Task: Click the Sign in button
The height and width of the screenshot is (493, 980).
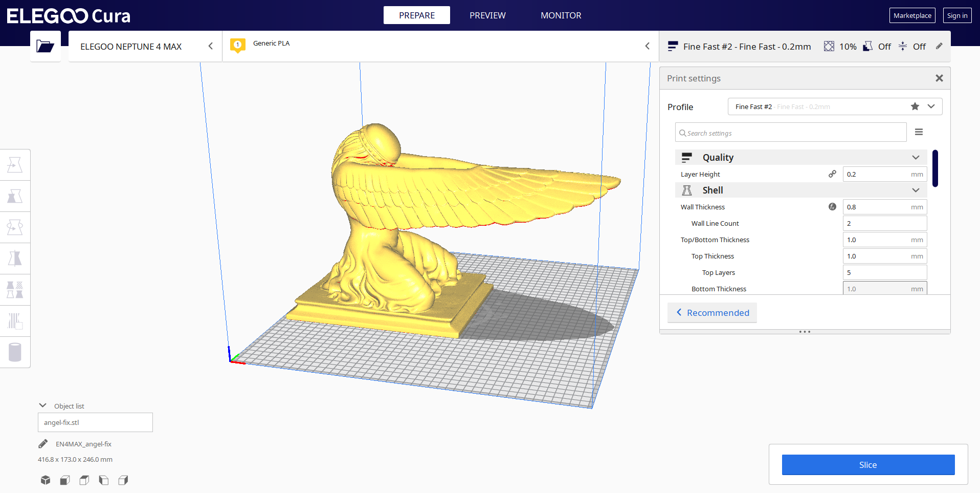Action: click(x=957, y=15)
